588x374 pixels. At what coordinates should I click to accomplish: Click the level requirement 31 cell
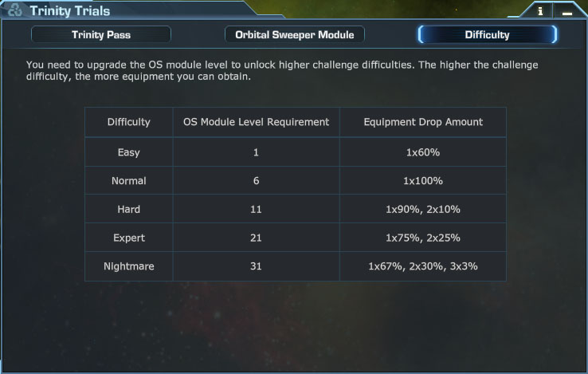click(x=256, y=266)
